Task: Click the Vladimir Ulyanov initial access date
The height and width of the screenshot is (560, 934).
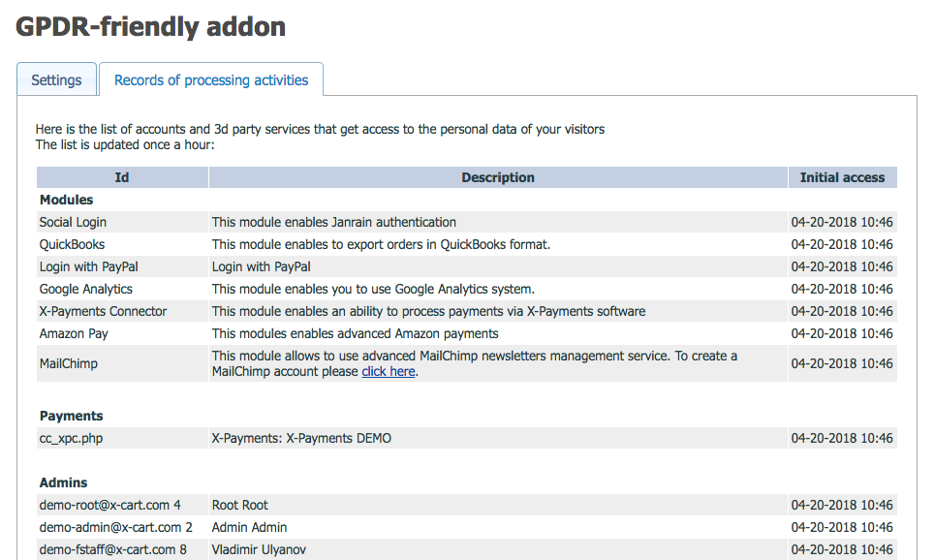Action: pos(842,549)
